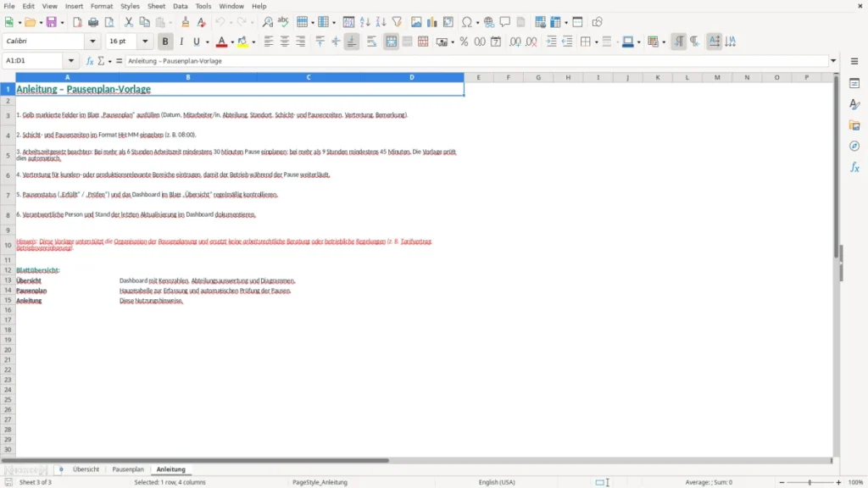Image resolution: width=868 pixels, height=488 pixels.
Task: Clear direct formatting
Action: click(x=202, y=22)
